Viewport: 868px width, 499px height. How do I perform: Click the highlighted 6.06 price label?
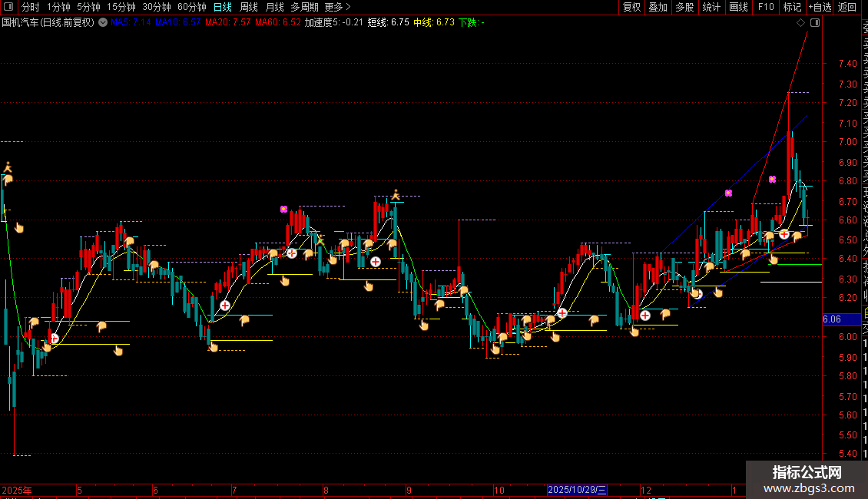click(x=843, y=319)
